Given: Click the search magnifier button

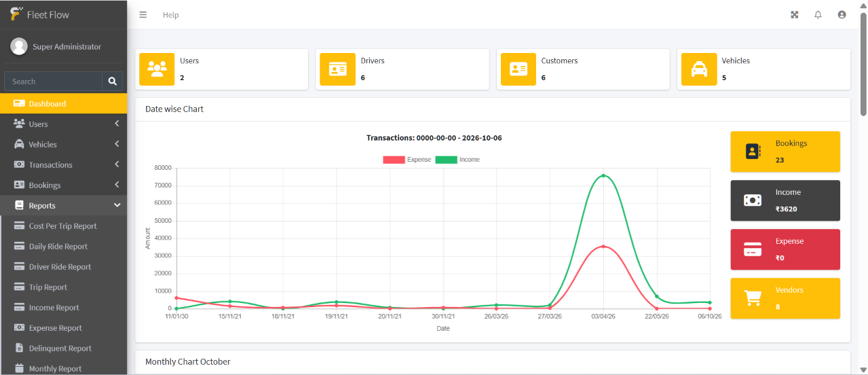Looking at the screenshot, I should coord(113,82).
